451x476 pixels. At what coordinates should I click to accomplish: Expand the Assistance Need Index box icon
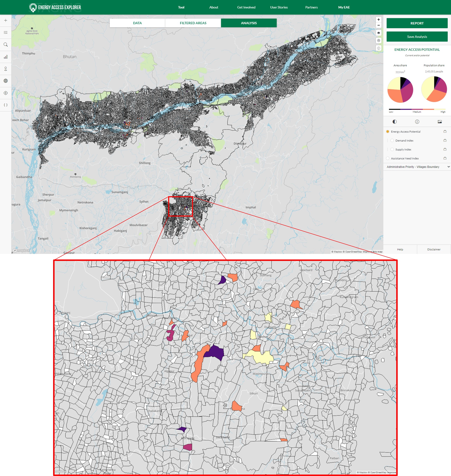[x=445, y=158]
